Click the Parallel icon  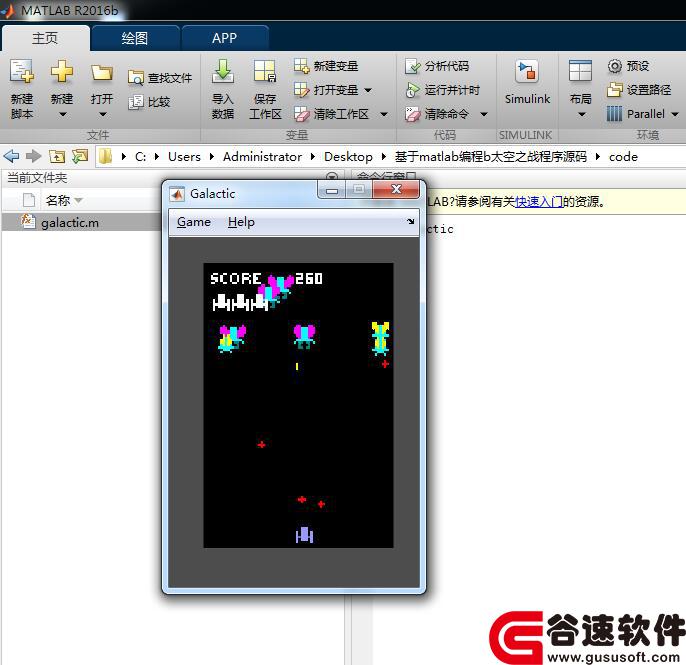pos(614,114)
